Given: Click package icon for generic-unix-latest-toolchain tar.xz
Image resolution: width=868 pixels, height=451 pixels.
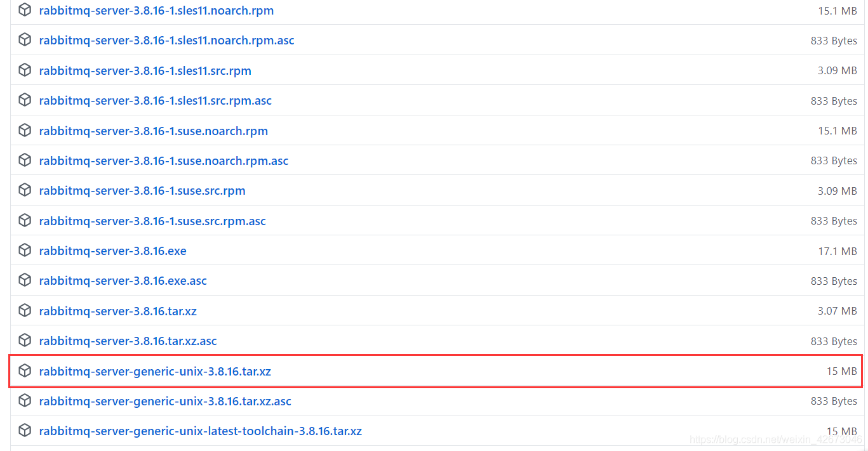Looking at the screenshot, I should pos(25,431).
